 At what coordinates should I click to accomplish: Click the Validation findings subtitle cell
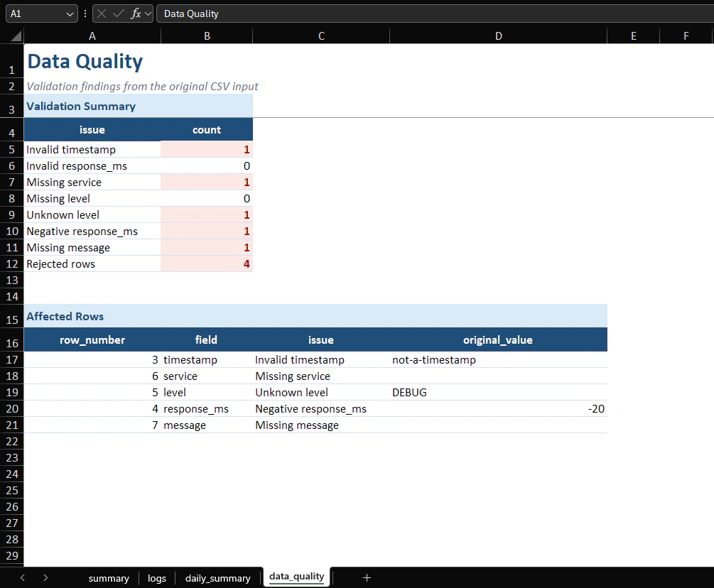coord(92,86)
